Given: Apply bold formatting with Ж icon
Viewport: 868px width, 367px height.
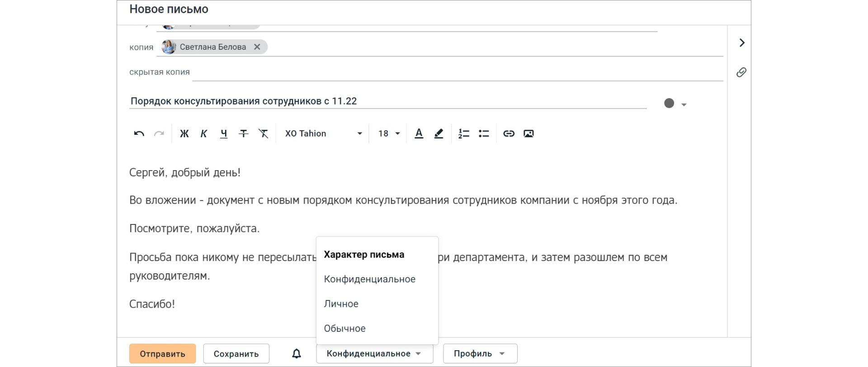Looking at the screenshot, I should point(184,133).
